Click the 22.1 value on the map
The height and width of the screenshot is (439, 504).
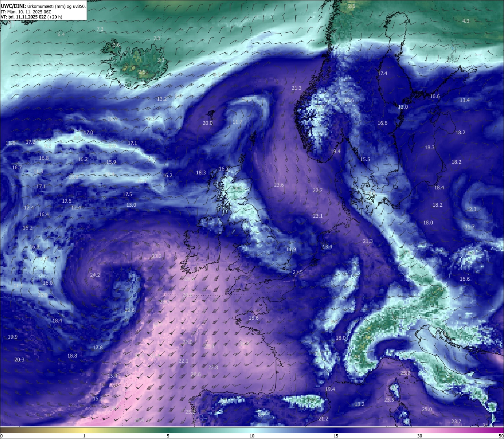(183, 361)
